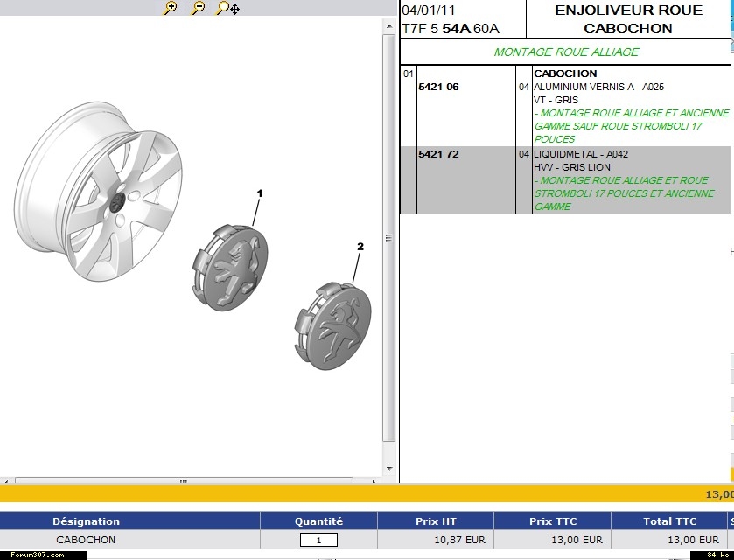
Task: Click the quantity 04 cell for 5421 72
Action: click(x=524, y=154)
